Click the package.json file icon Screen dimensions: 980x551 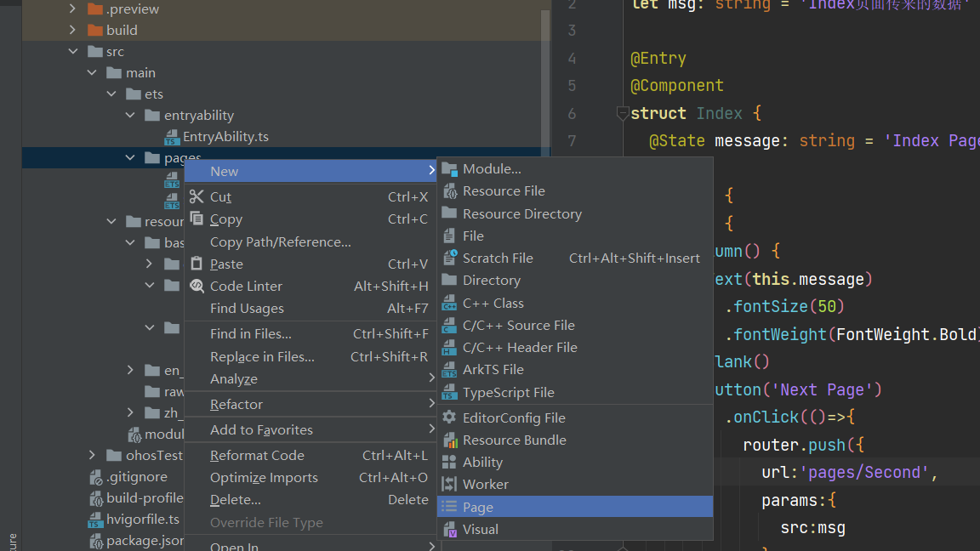coord(95,541)
